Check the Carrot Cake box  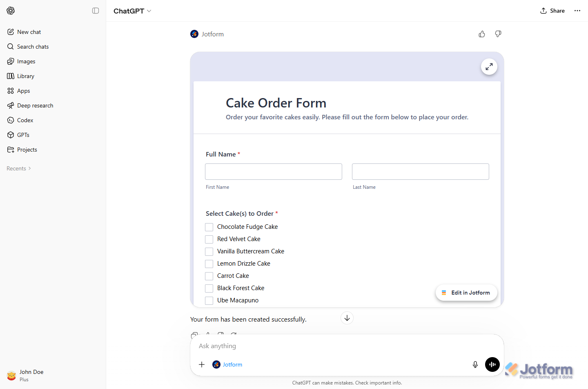click(209, 276)
